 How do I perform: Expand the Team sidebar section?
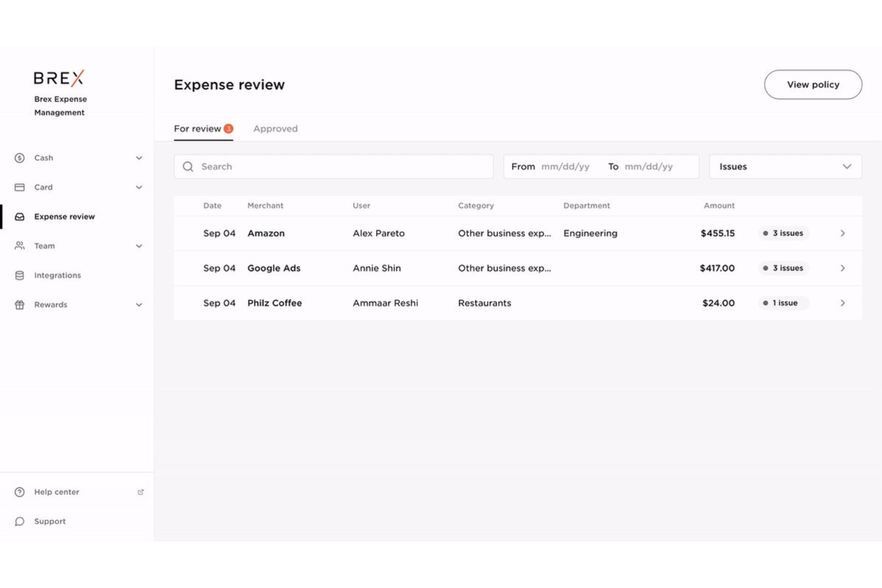point(139,246)
